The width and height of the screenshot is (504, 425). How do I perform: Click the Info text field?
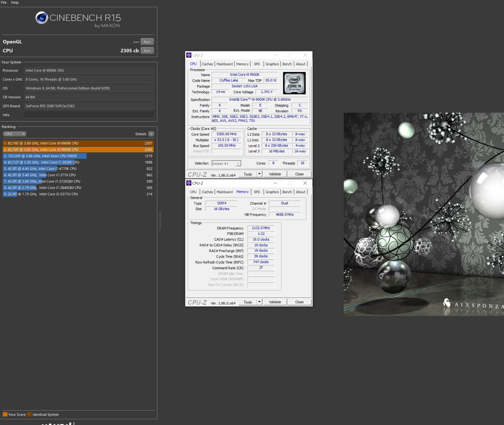(x=89, y=115)
